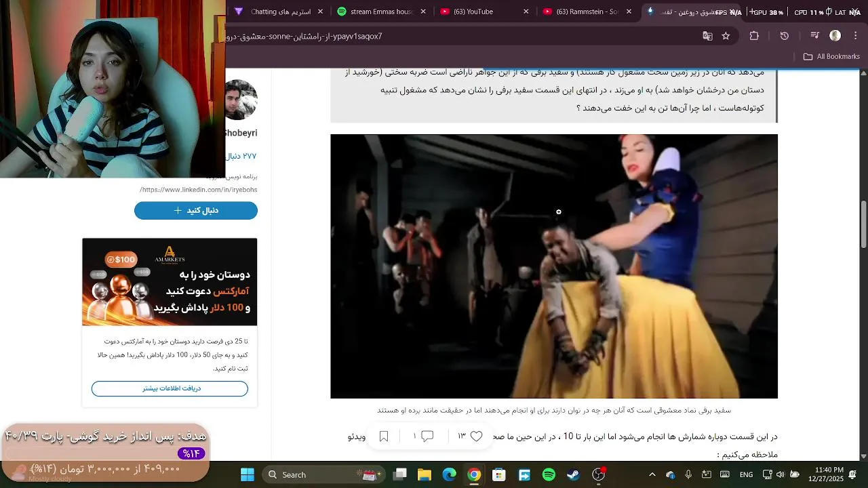Open the browser history clock icon

pos(785,36)
